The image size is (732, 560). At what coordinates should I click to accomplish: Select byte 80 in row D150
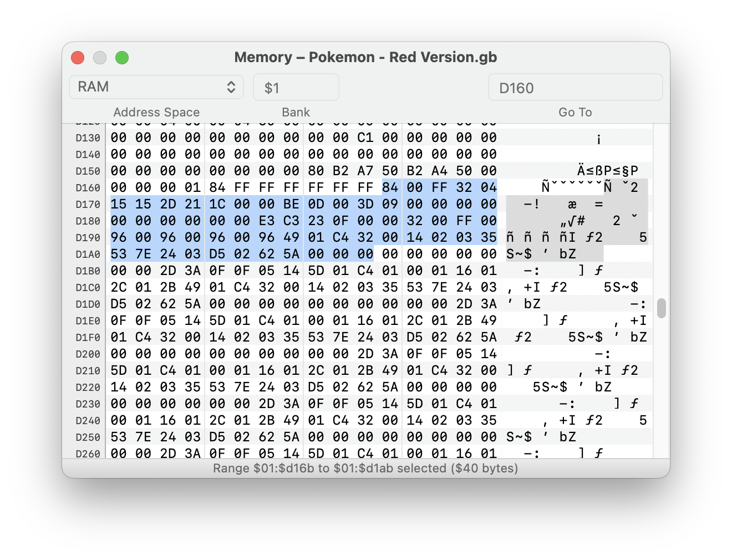(x=316, y=171)
